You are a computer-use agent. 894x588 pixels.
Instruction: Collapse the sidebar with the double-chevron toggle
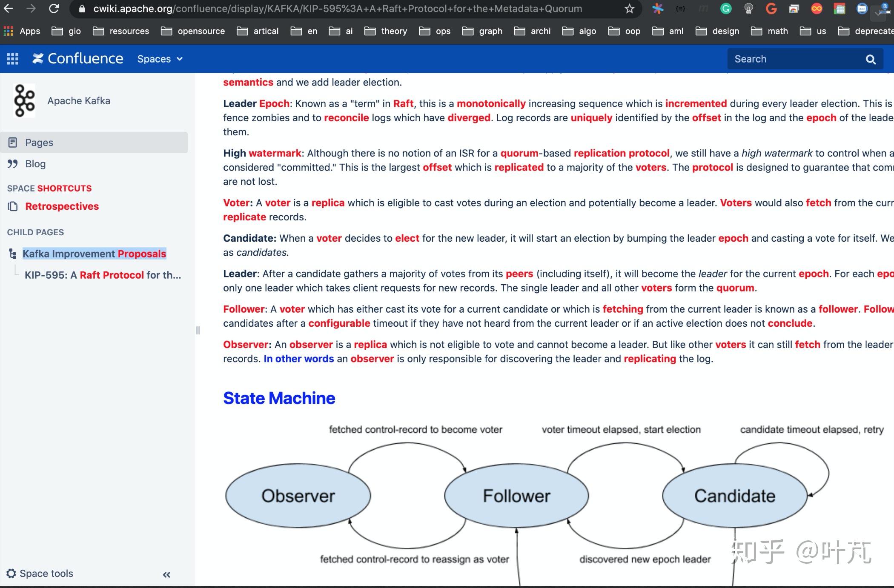tap(166, 574)
